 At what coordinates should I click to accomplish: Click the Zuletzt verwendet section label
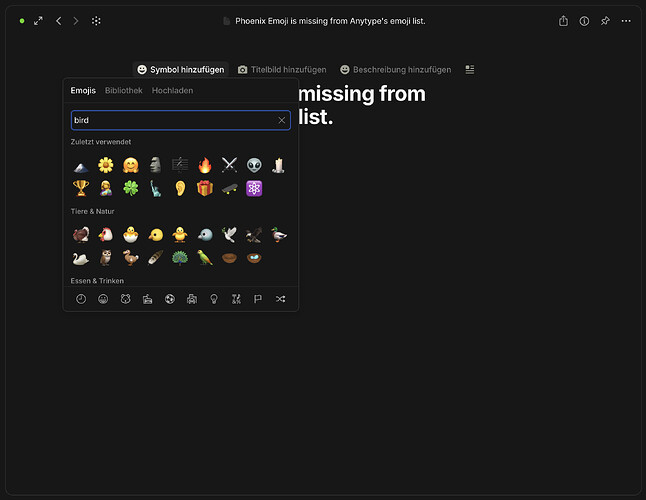pos(101,142)
